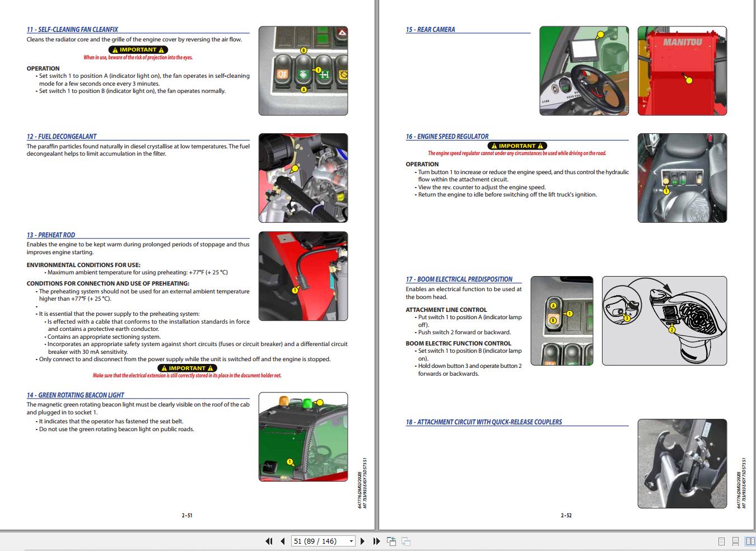Click the go-forward view history icon
Viewport: 756px width, 551px height.
click(x=405, y=541)
